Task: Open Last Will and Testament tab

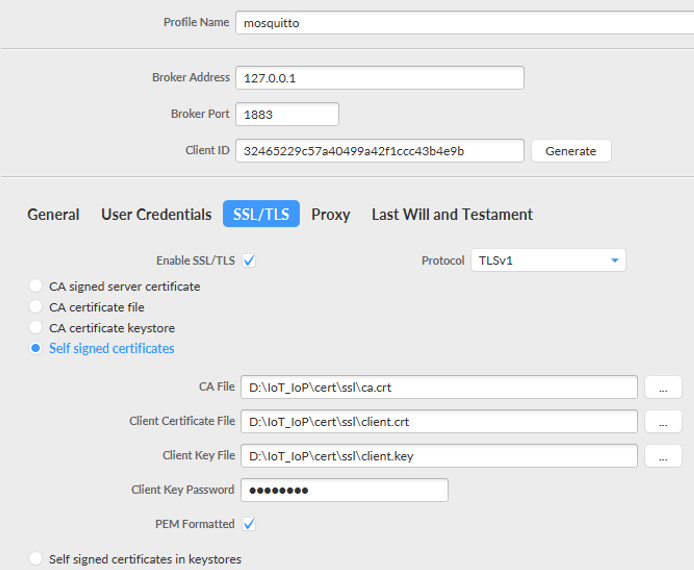Action: pyautogui.click(x=452, y=214)
